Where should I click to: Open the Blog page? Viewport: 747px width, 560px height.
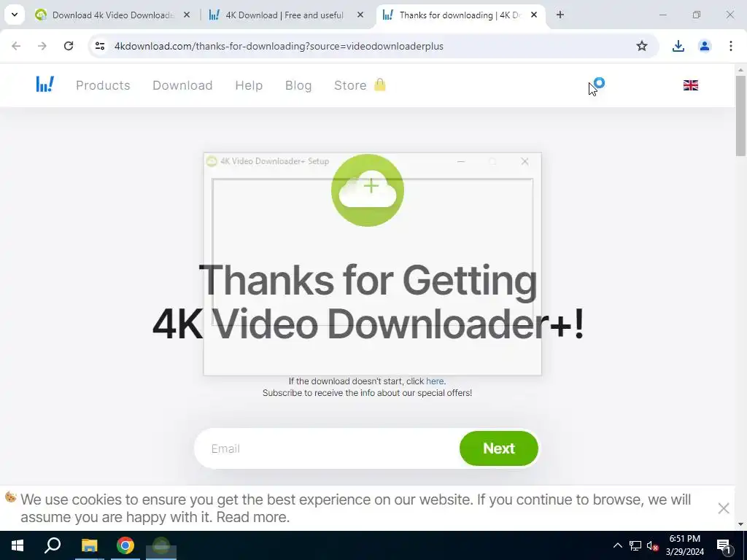[298, 85]
